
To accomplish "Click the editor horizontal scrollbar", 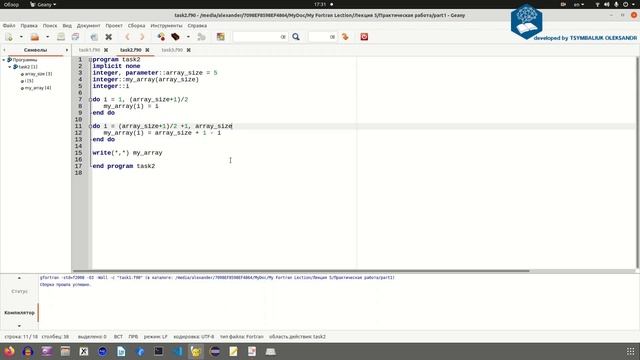I will tap(301, 271).
